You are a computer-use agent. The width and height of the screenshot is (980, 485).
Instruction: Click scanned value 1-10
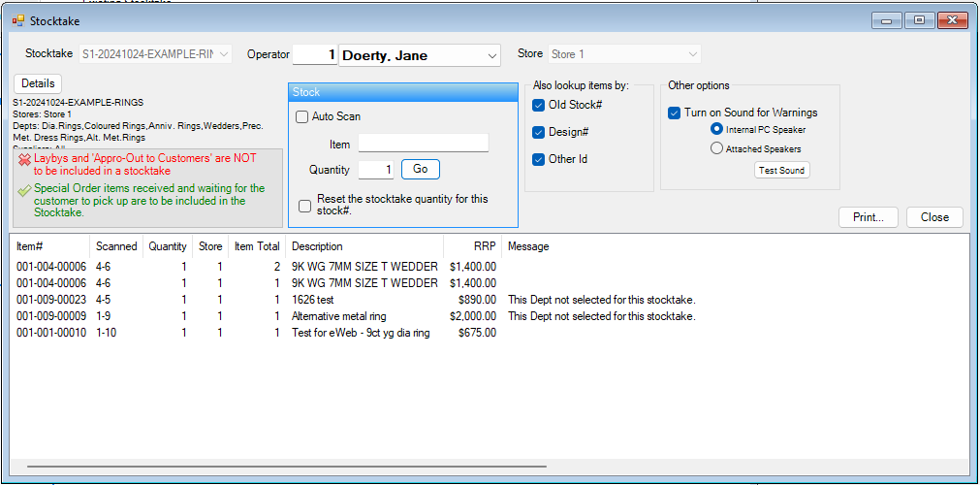[106, 333]
